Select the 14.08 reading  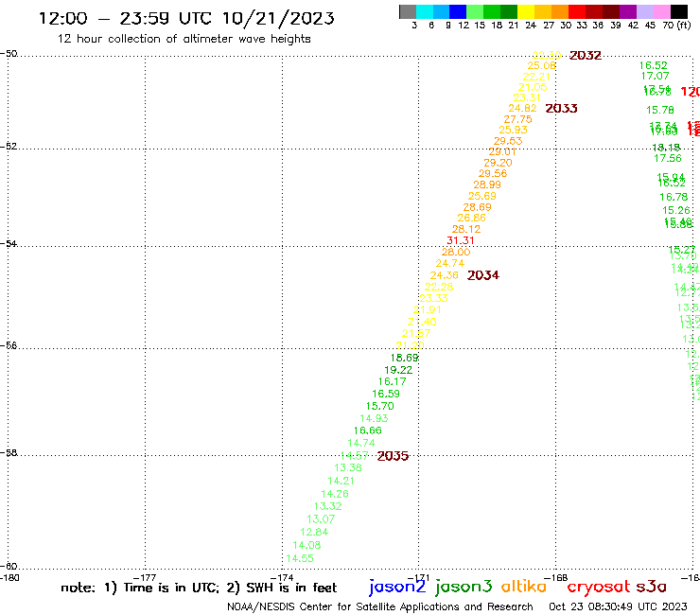[306, 545]
